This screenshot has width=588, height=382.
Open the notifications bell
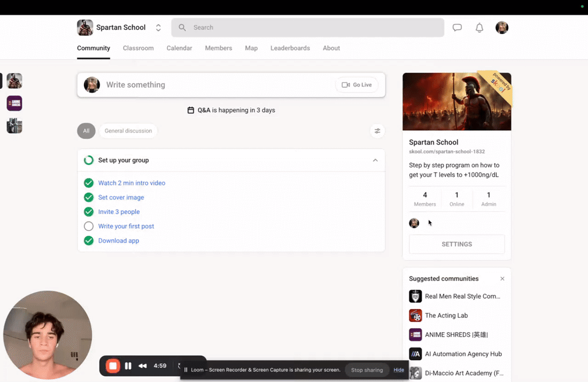[479, 28]
